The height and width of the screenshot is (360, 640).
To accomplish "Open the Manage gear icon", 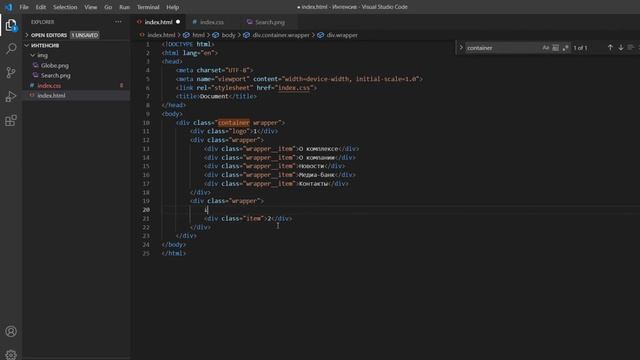I will (x=11, y=354).
